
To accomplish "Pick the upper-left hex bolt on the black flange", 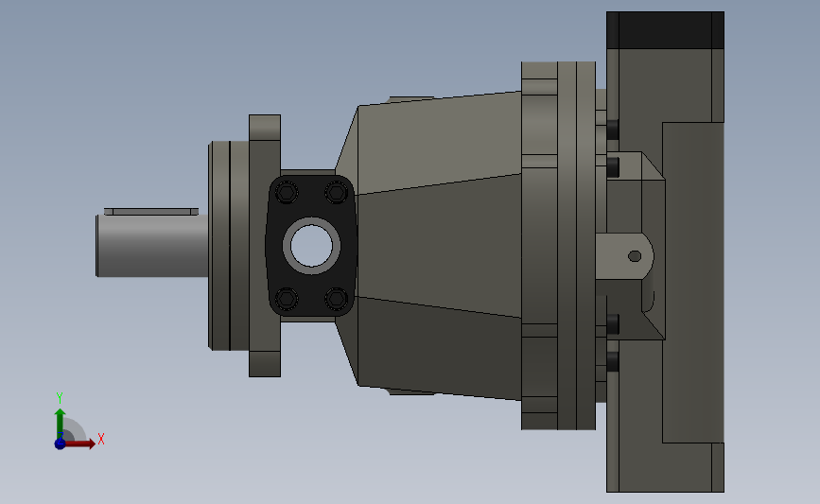I will tap(287, 193).
